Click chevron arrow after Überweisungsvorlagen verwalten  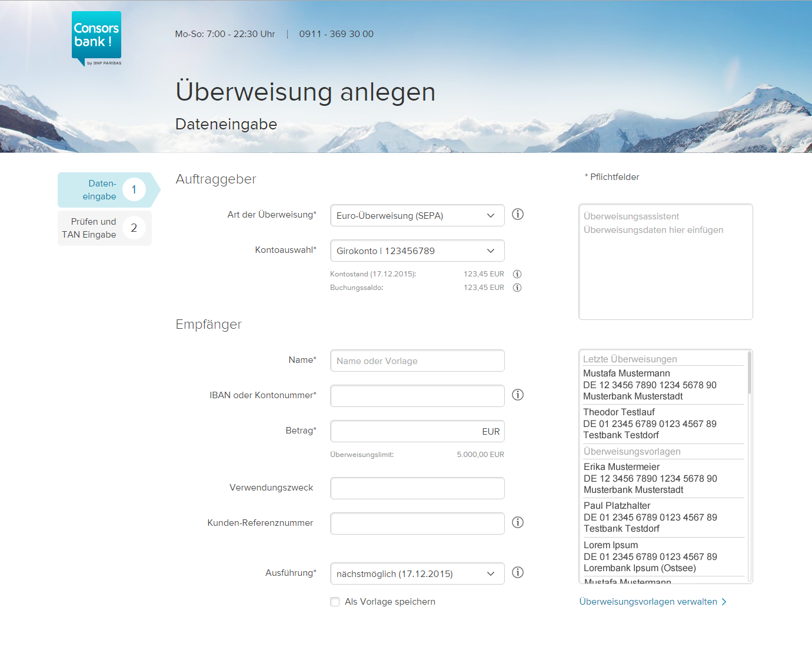tap(724, 602)
